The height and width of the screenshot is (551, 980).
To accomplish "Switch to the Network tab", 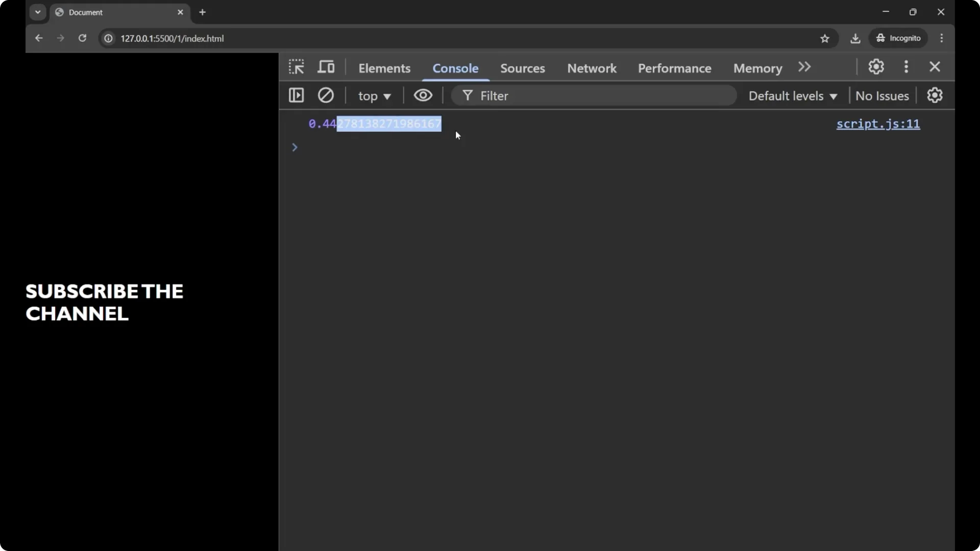I will point(592,68).
